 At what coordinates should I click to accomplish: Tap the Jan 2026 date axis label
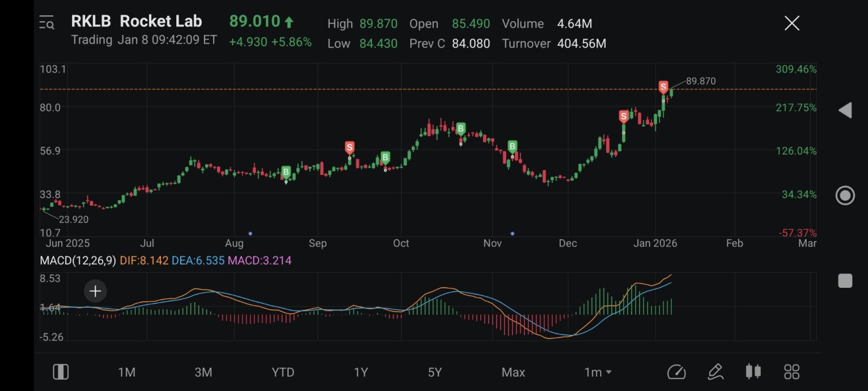pos(655,243)
